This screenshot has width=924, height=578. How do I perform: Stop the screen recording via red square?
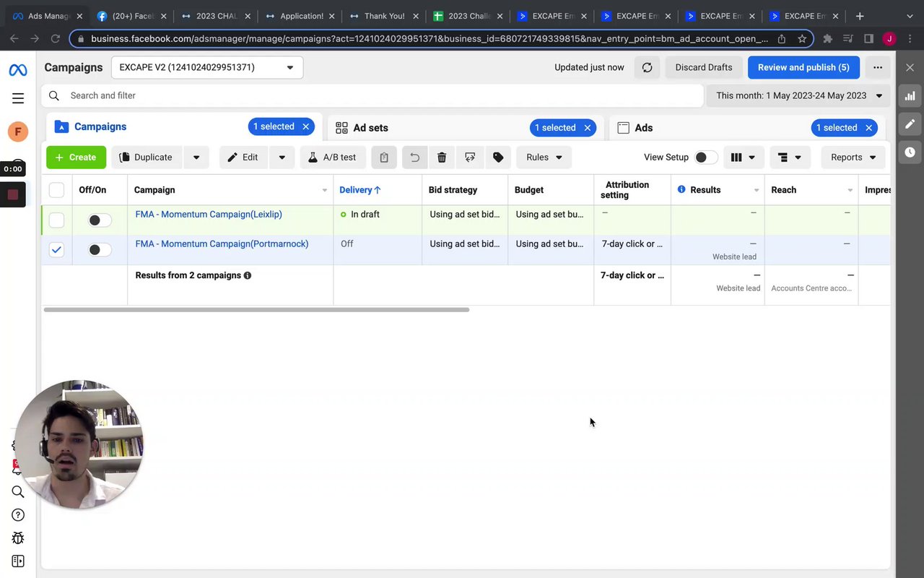click(13, 194)
